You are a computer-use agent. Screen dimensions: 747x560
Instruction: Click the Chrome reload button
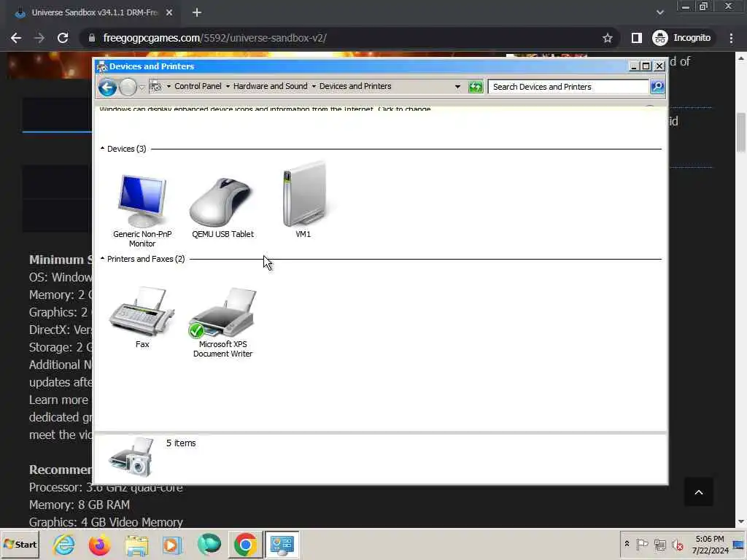(63, 38)
